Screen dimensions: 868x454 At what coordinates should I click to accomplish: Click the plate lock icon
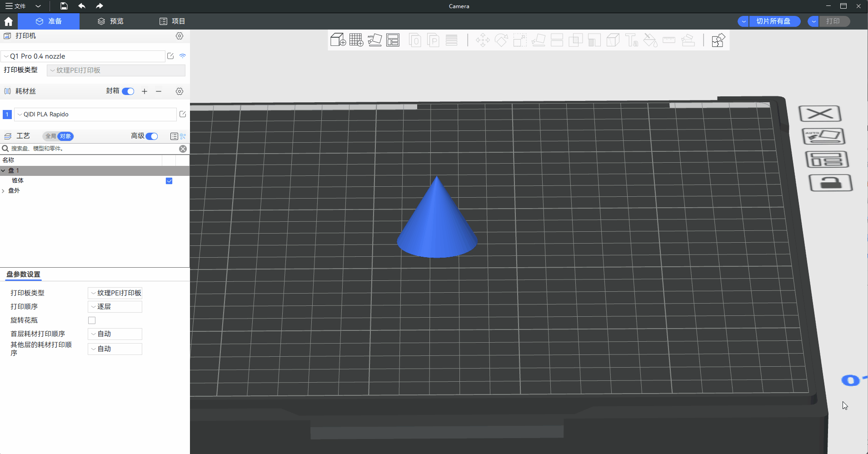tap(830, 183)
